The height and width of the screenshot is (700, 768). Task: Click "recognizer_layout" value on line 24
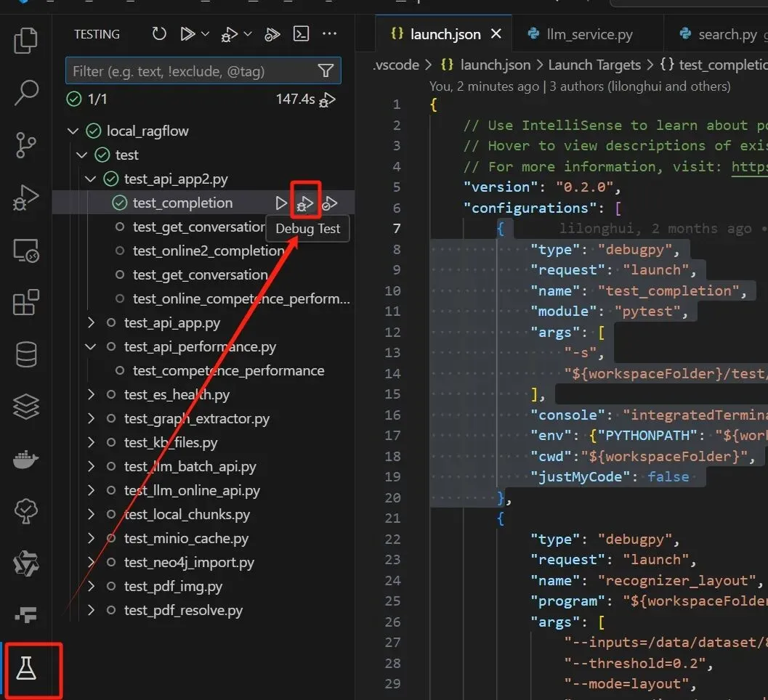coord(676,581)
